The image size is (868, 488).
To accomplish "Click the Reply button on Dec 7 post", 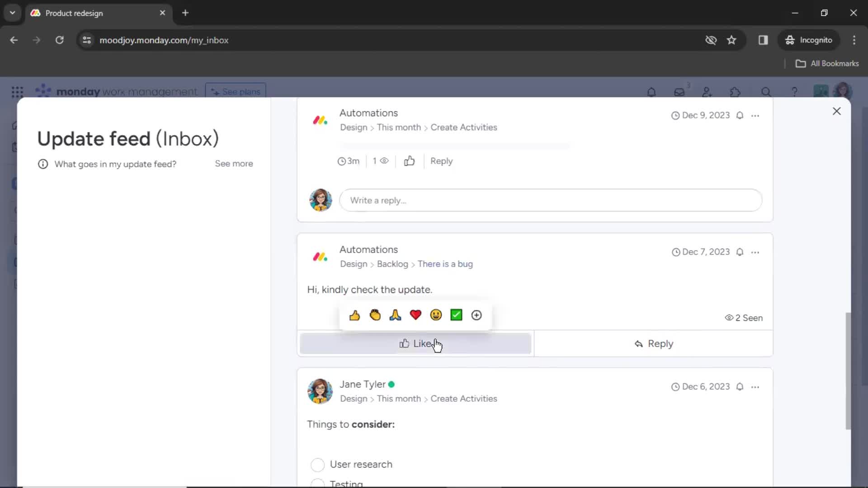I will tap(655, 343).
